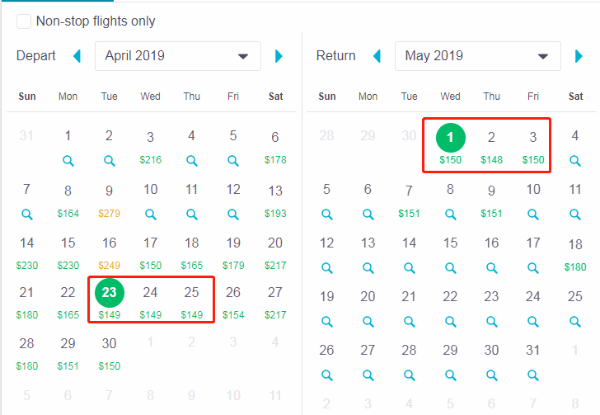The width and height of the screenshot is (600, 415).
Task: Search prices for April 1 departure
Action: 68,161
